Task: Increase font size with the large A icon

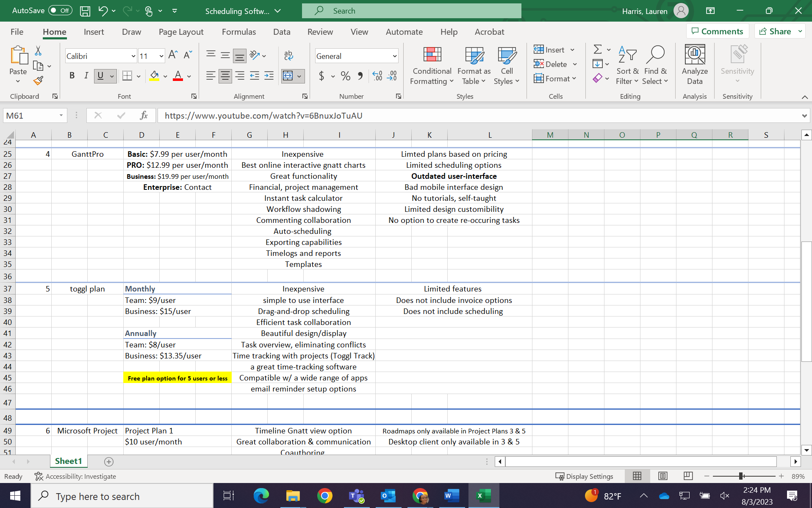Action: [x=173, y=55]
